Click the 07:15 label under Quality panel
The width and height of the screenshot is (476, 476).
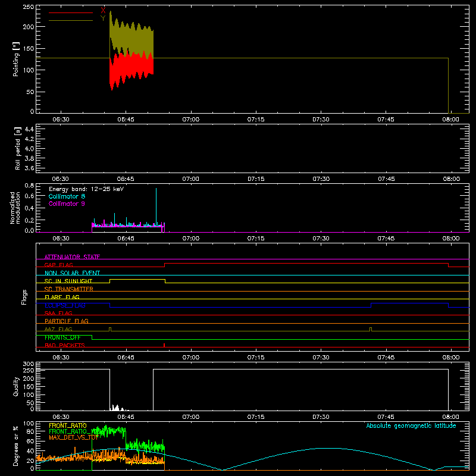pos(256,417)
